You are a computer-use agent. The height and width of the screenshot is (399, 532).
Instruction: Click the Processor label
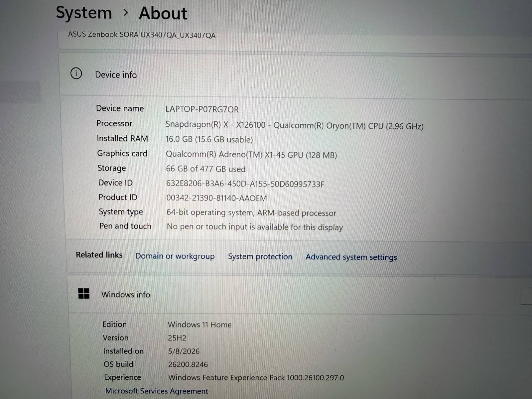pyautogui.click(x=114, y=123)
